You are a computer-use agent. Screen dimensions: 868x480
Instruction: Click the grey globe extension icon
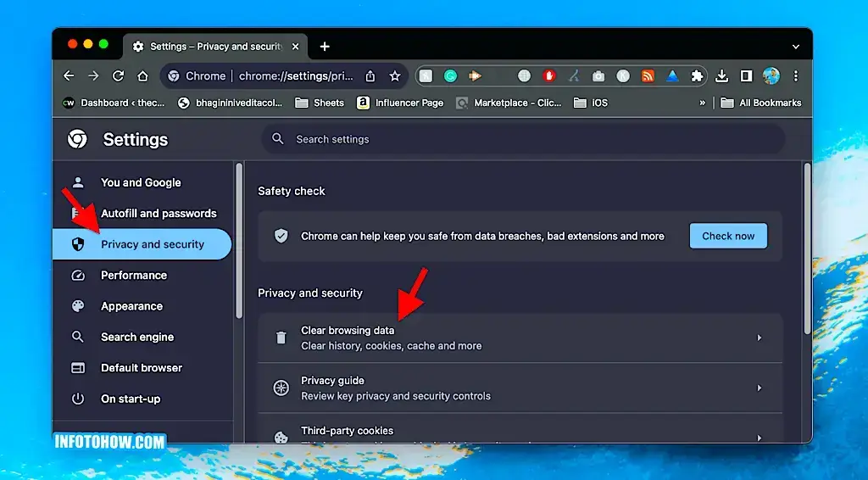click(524, 75)
